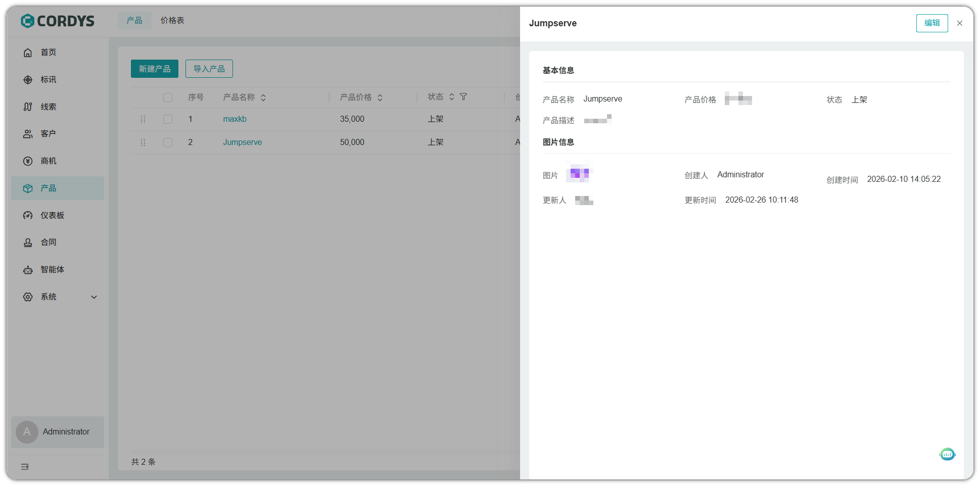980x486 pixels.
Task: Click the 商机 opportunity yen icon
Action: 28,161
